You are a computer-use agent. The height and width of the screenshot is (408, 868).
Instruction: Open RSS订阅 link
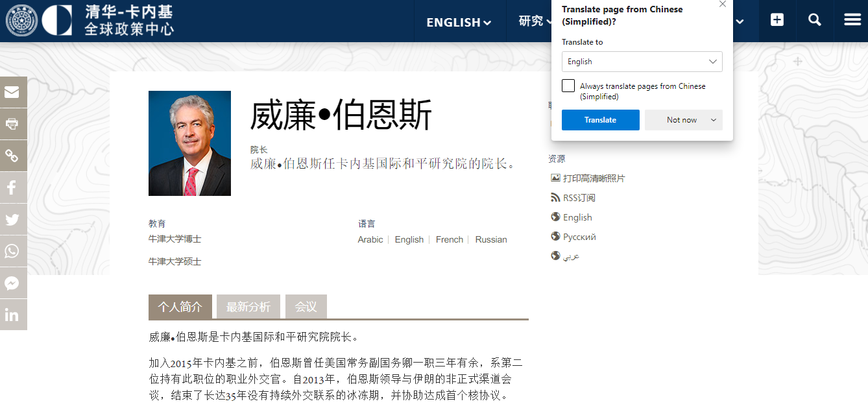tap(579, 198)
